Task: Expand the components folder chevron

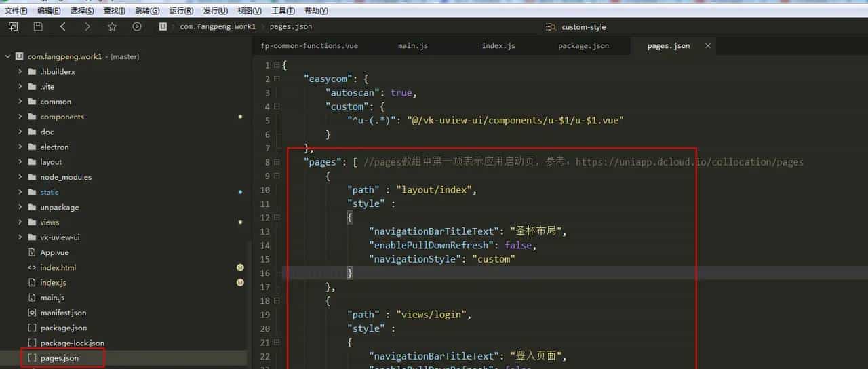Action: (20, 117)
